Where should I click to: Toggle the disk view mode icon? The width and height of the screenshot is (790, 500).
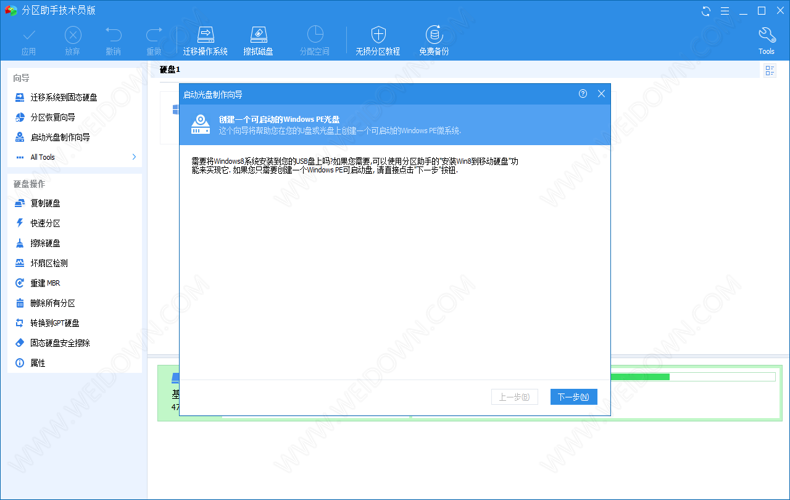tap(770, 71)
